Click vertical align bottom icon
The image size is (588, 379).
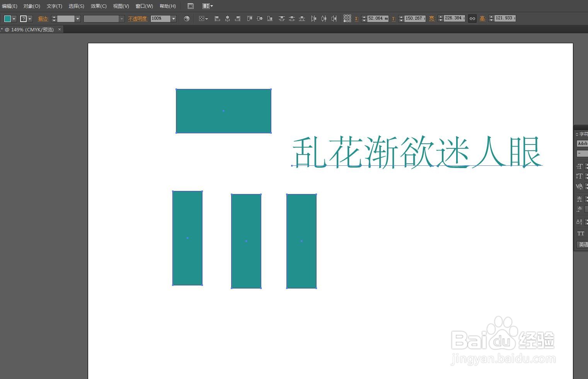(x=270, y=18)
